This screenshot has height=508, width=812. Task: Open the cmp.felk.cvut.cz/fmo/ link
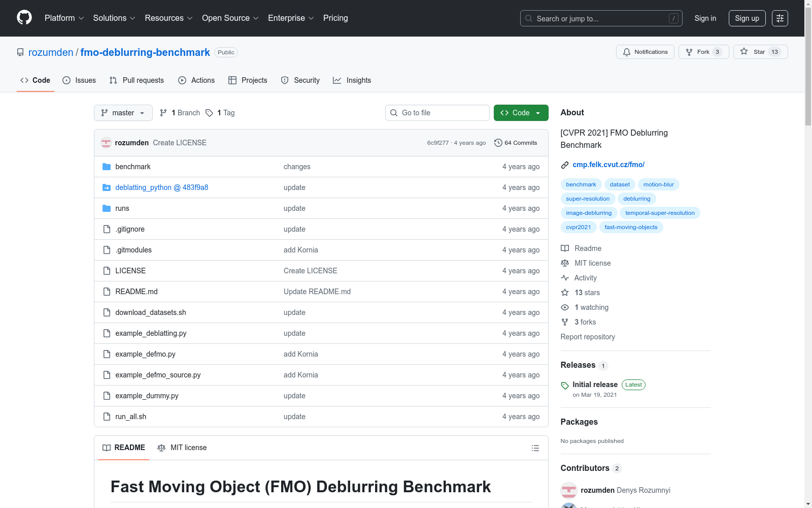pos(608,165)
